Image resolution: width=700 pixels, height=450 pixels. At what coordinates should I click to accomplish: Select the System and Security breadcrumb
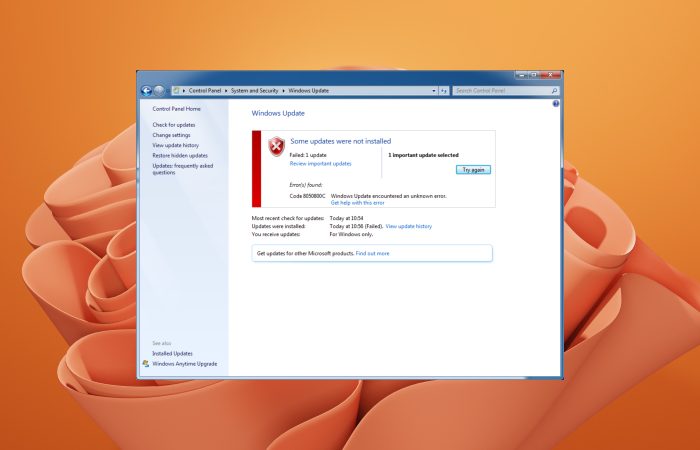pos(254,91)
